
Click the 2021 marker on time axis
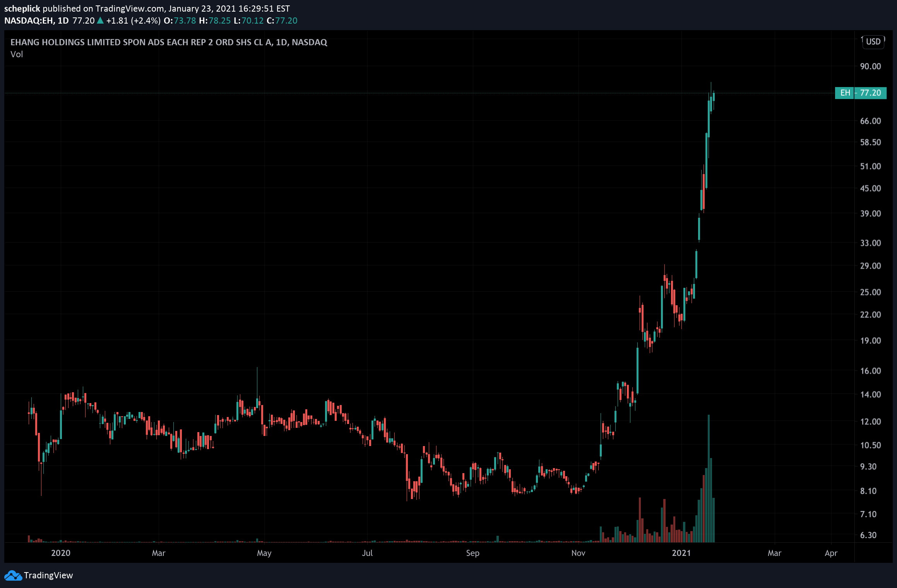tap(681, 553)
